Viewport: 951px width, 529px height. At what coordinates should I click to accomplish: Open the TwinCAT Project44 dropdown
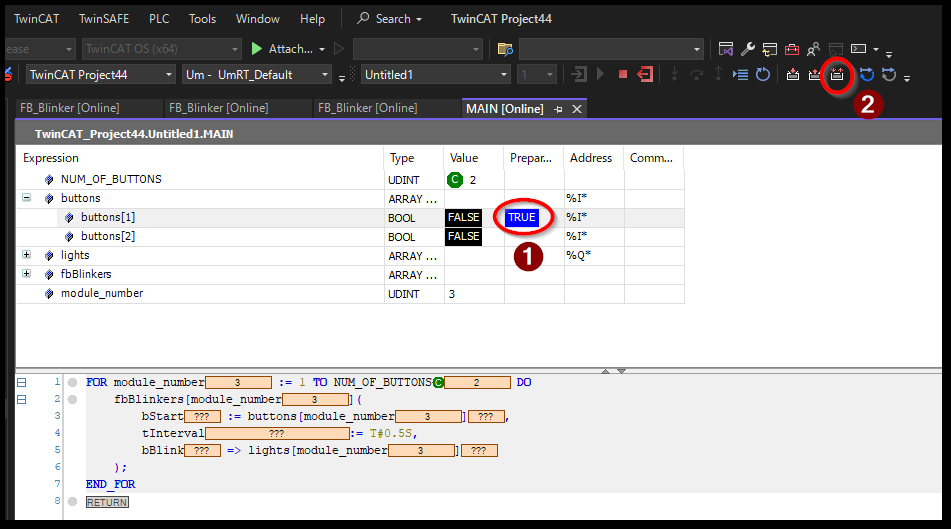click(x=101, y=74)
